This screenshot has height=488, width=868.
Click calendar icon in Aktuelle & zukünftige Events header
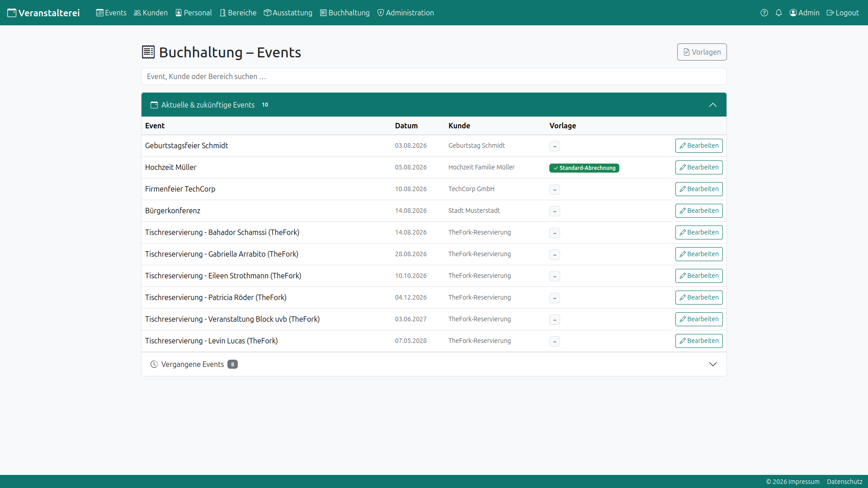pyautogui.click(x=154, y=105)
